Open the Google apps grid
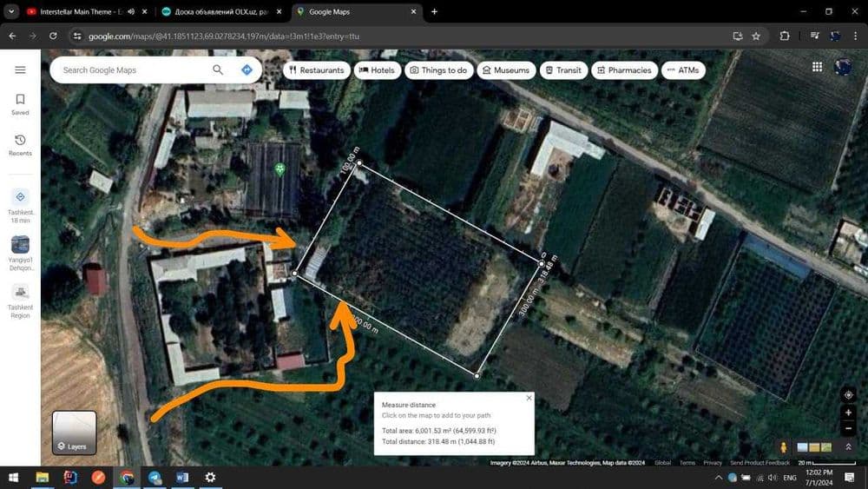The height and width of the screenshot is (489, 868). (x=817, y=67)
